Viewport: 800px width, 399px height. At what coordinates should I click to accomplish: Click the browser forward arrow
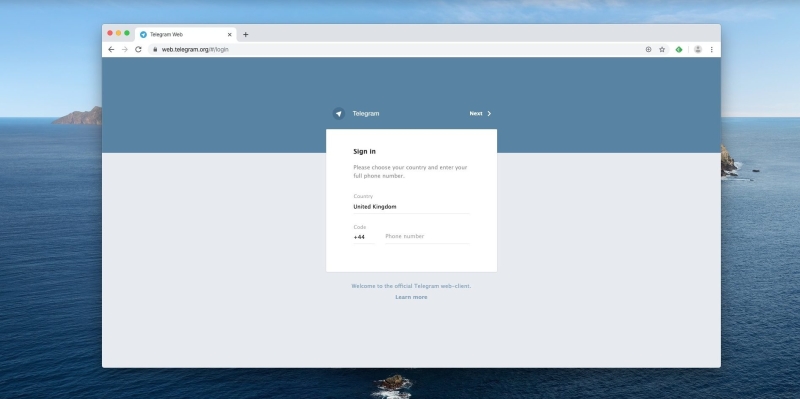pos(124,49)
